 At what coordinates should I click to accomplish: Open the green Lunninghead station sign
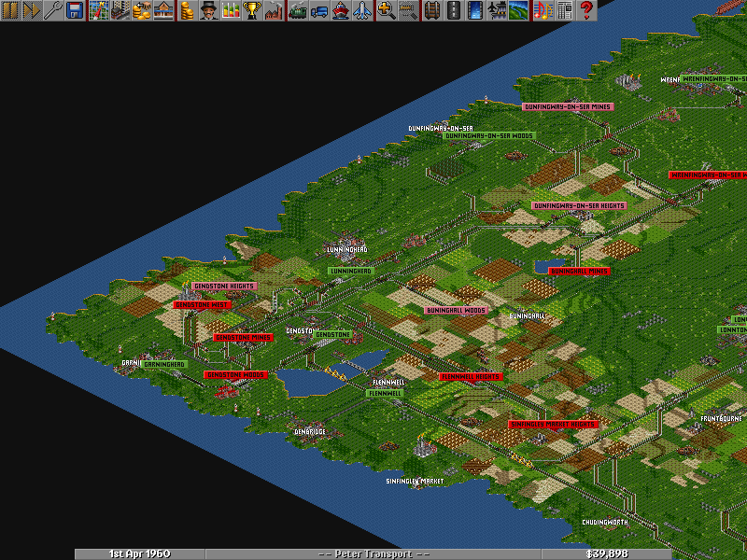[x=351, y=271]
